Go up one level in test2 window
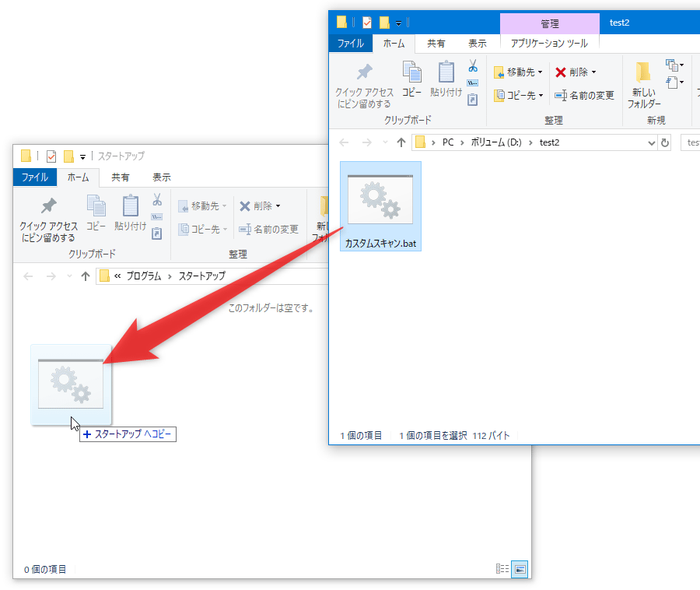700x590 pixels. [x=401, y=142]
